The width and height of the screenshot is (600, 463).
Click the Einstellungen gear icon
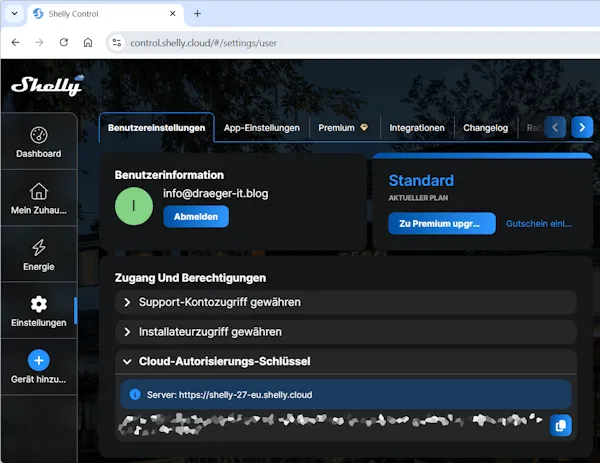point(38,304)
